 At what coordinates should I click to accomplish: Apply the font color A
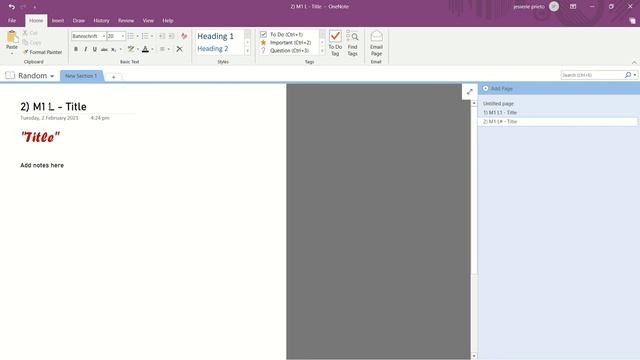(x=145, y=49)
